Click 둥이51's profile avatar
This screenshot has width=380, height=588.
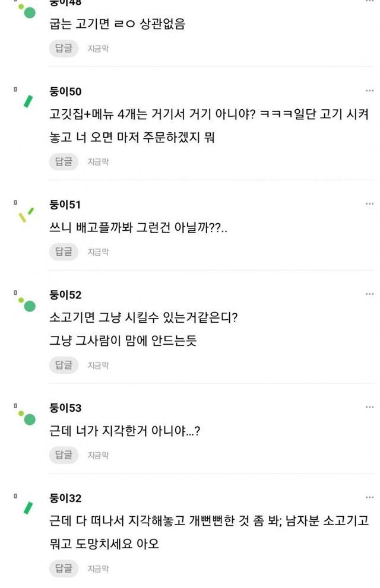26,214
